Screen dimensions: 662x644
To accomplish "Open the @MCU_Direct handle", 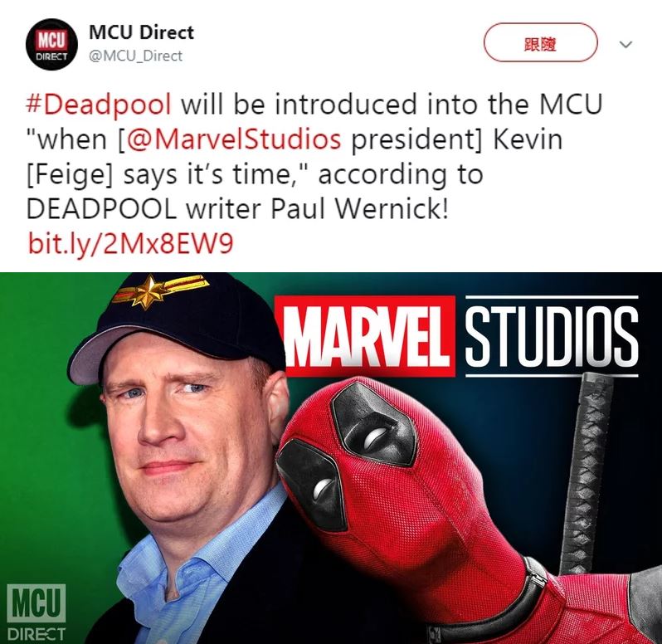I will click(135, 56).
